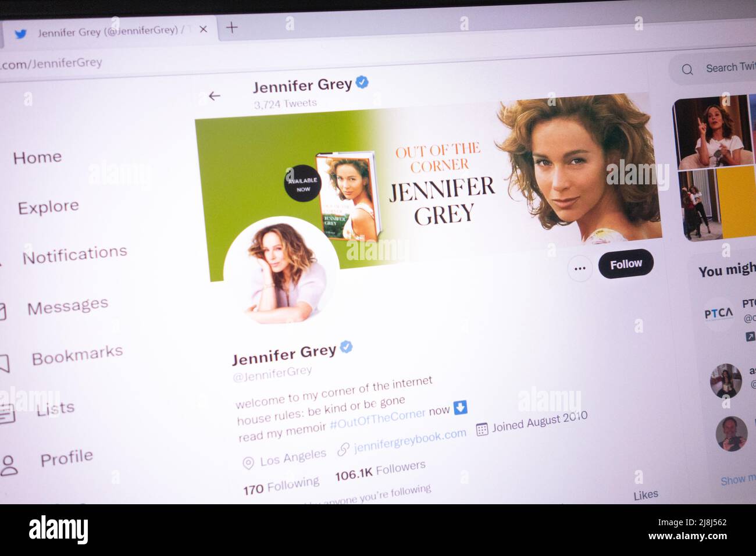The image size is (756, 556).
Task: Click Joined August 2010 text
Action: pyautogui.click(x=540, y=422)
